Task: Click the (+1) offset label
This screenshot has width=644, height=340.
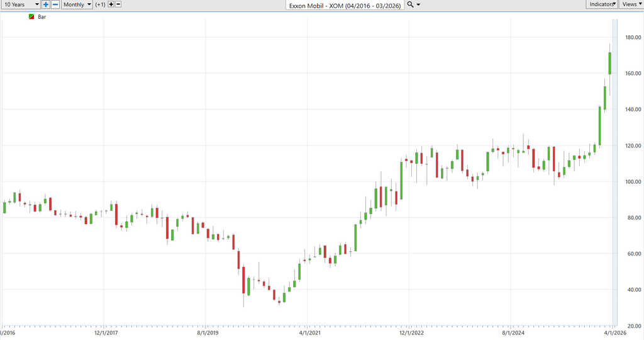Action: coord(100,4)
